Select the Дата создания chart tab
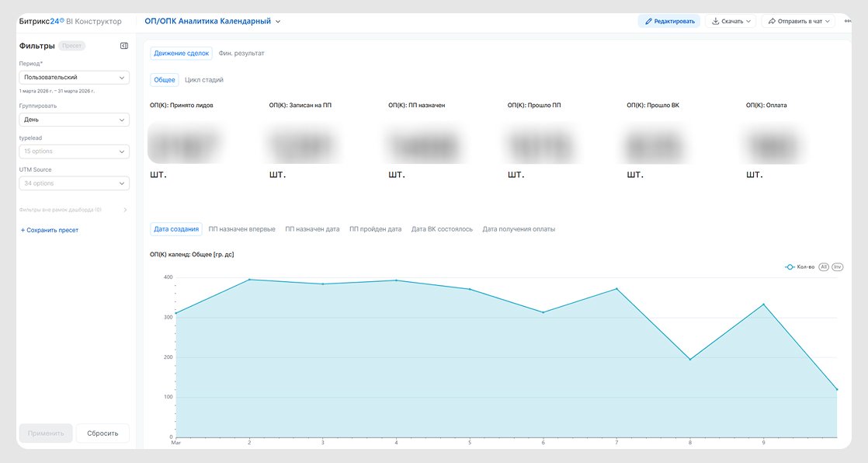 pyautogui.click(x=176, y=228)
